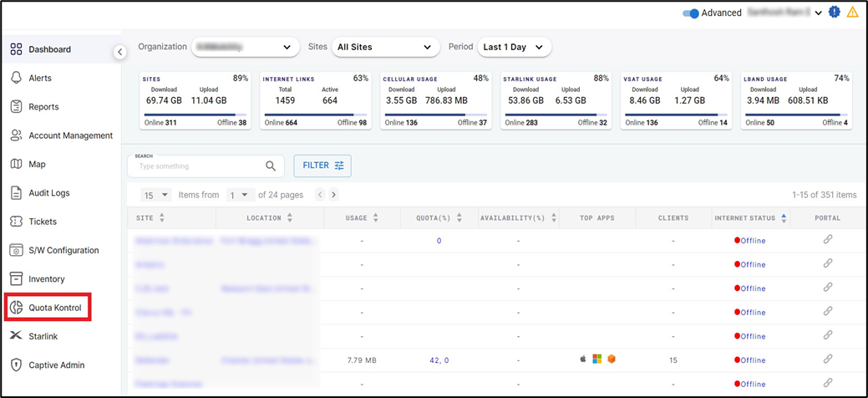Click quota value 42, 0 link
Screen dimensions: 868x398
[x=439, y=360]
